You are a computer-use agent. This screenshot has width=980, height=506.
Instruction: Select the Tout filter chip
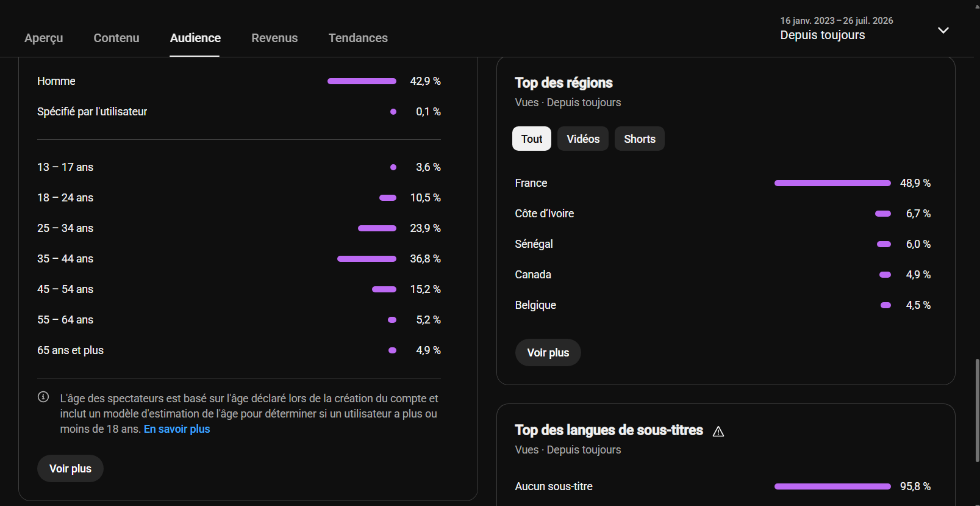pyautogui.click(x=532, y=139)
